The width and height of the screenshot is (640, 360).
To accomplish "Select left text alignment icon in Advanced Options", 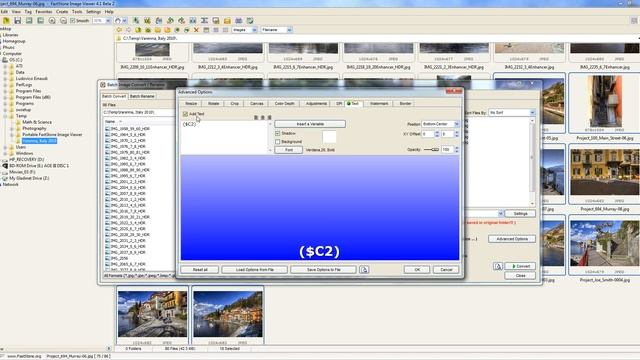I will (256, 118).
